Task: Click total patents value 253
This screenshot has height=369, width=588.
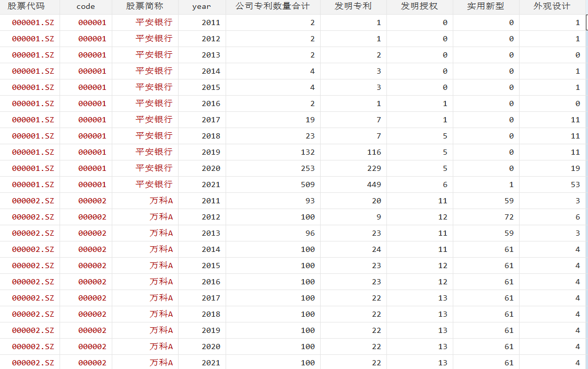Action: click(308, 168)
